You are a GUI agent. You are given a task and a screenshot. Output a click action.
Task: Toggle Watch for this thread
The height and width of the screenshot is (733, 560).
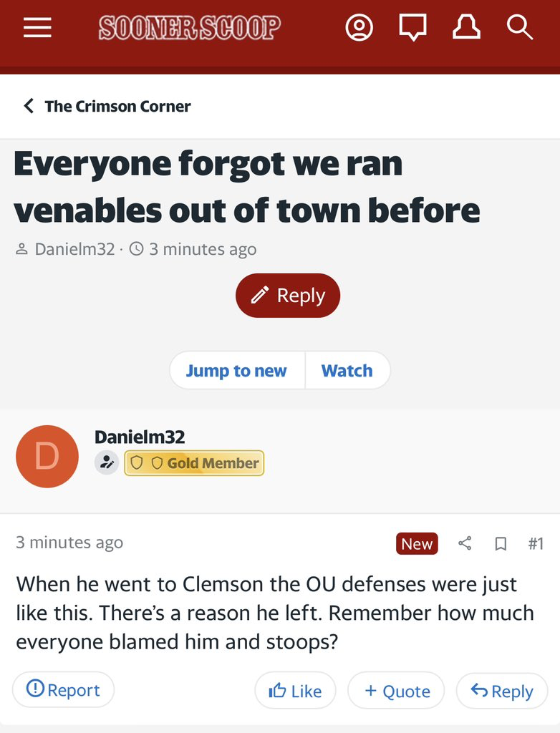point(347,371)
